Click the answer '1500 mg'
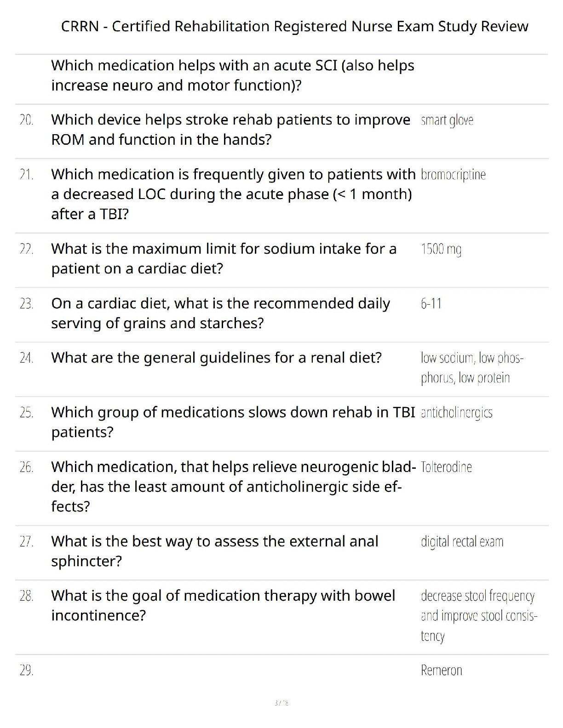 click(441, 249)
